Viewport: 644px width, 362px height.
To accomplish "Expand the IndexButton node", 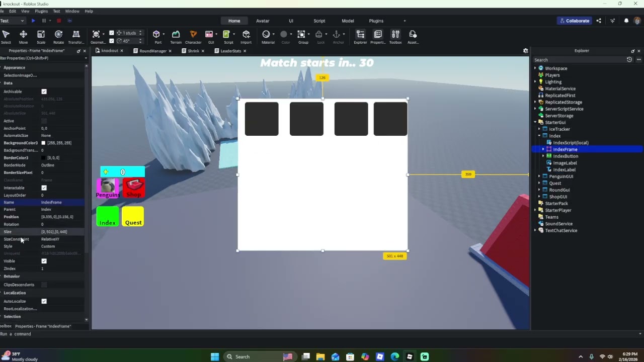I will [x=543, y=156].
